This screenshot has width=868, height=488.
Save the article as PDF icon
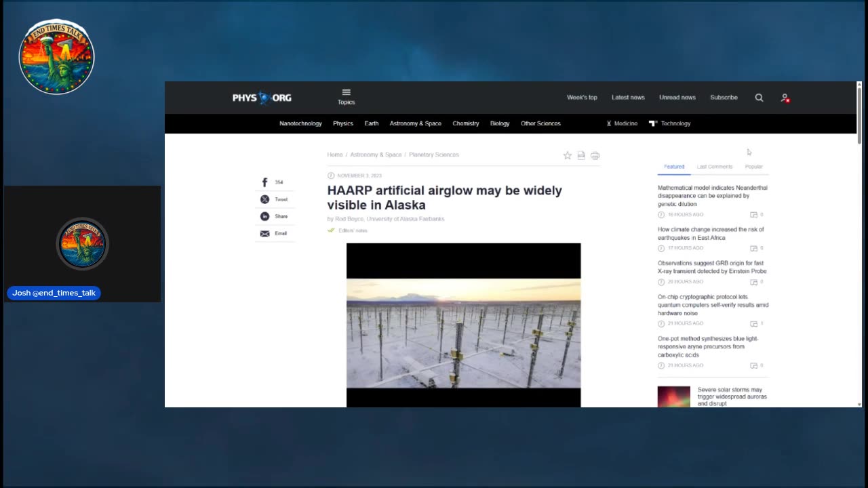581,155
